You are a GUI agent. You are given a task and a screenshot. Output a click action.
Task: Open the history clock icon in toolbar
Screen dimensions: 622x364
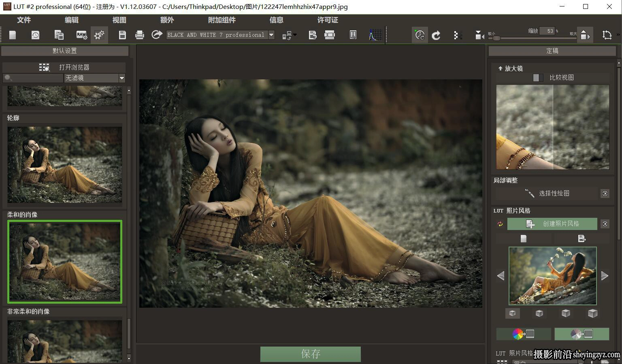35,35
